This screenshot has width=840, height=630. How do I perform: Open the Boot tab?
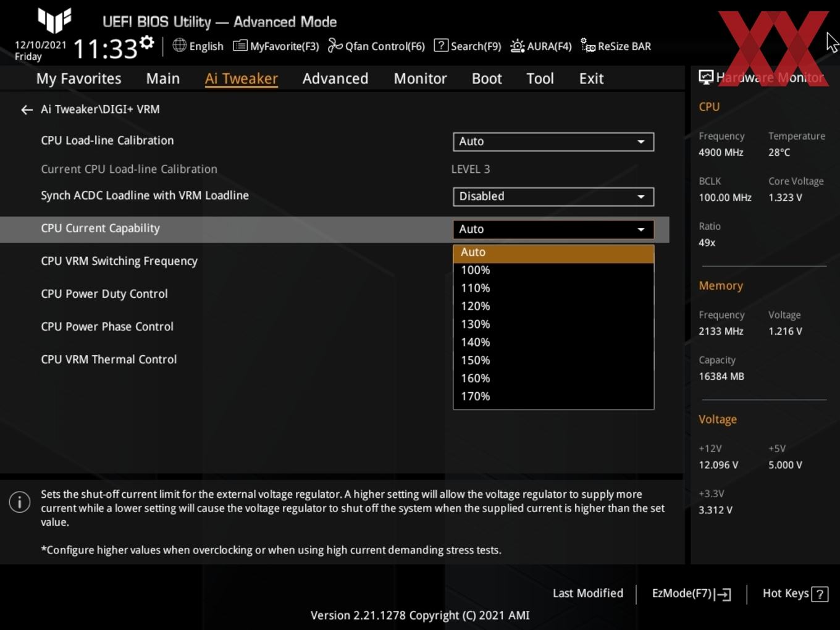point(487,78)
